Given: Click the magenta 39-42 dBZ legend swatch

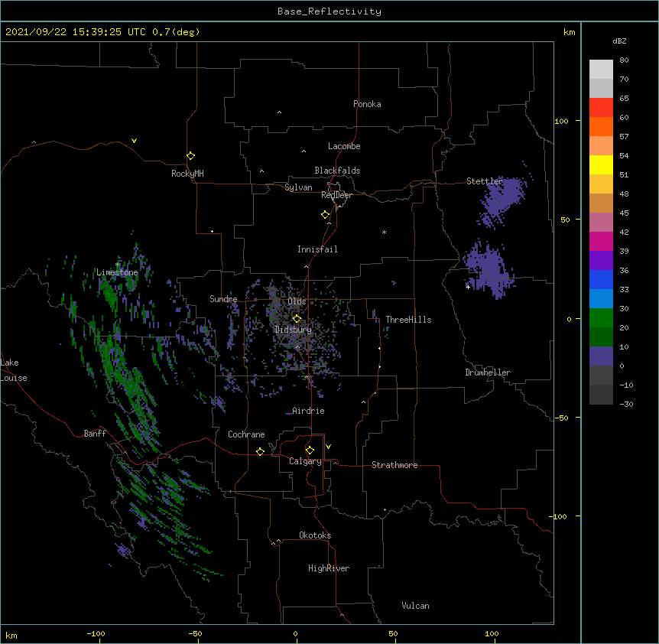Looking at the screenshot, I should pyautogui.click(x=601, y=242).
